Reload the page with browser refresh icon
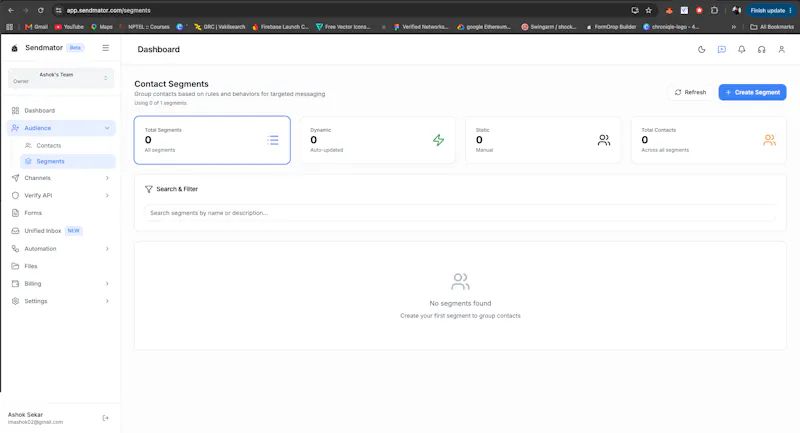The image size is (800, 433). tap(41, 10)
